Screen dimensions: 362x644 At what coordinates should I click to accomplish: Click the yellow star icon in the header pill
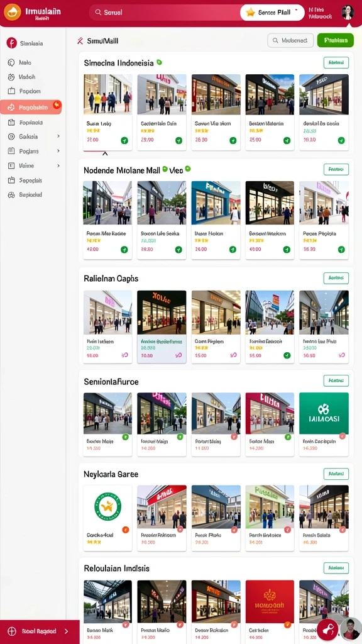250,13
